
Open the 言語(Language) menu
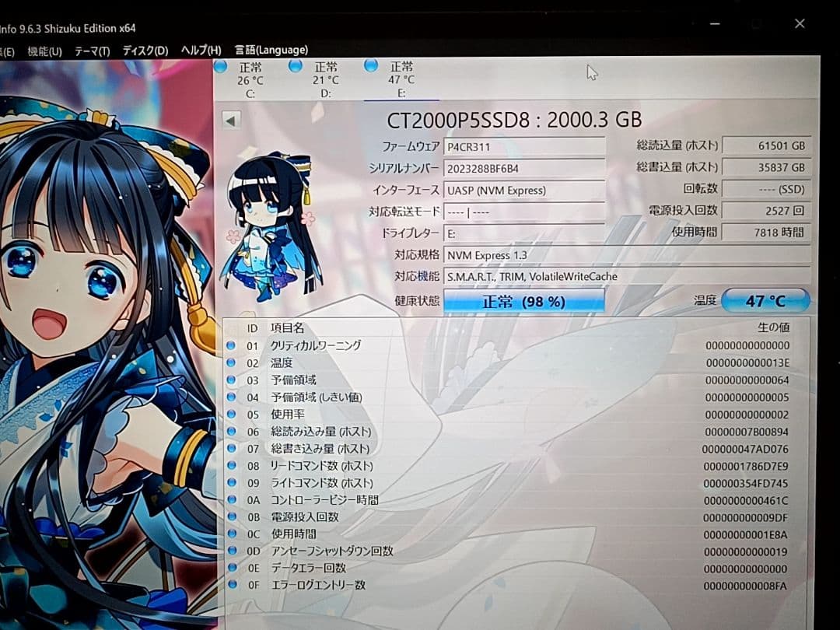pos(271,50)
